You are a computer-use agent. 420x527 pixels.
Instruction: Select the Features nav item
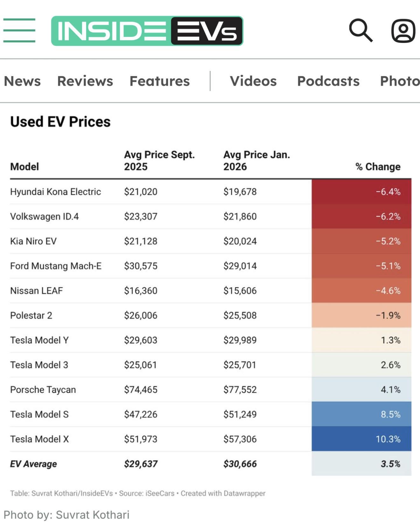pyautogui.click(x=159, y=81)
